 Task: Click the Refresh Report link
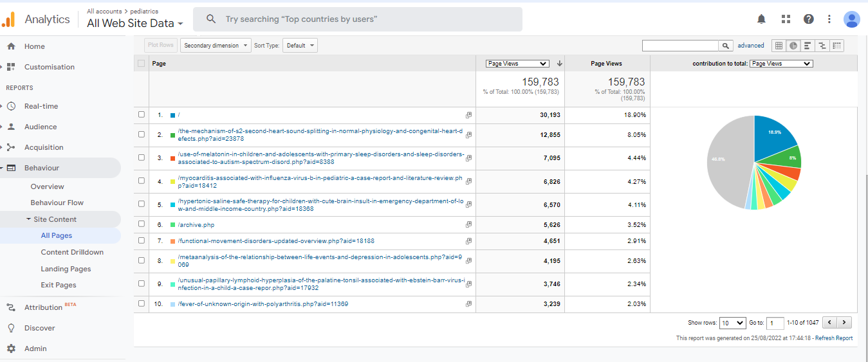coord(833,338)
